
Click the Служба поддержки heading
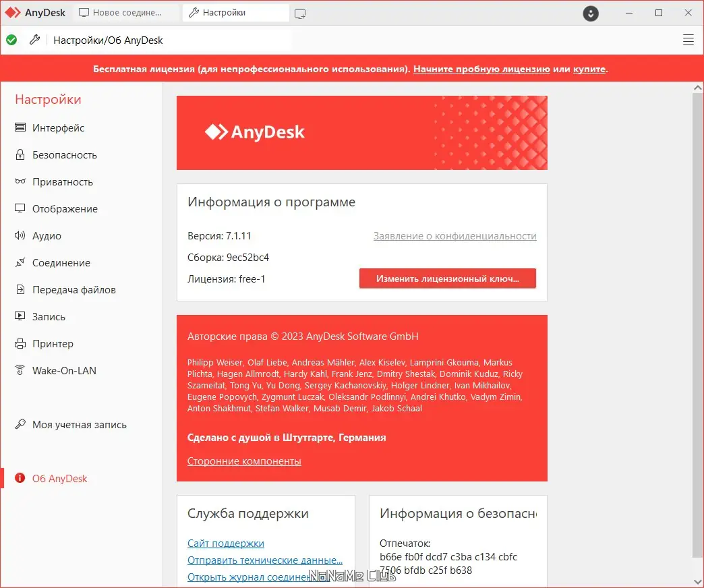(x=248, y=513)
